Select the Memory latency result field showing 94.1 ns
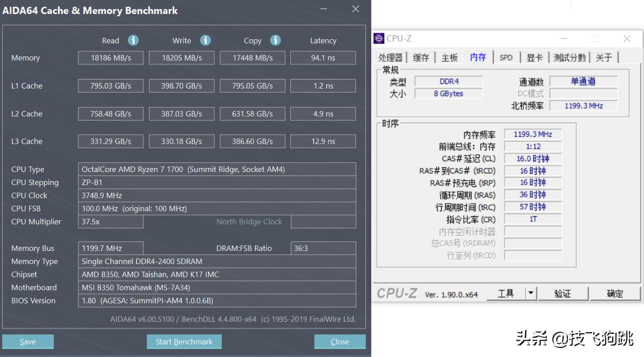The height and width of the screenshot is (357, 644). 323,58
